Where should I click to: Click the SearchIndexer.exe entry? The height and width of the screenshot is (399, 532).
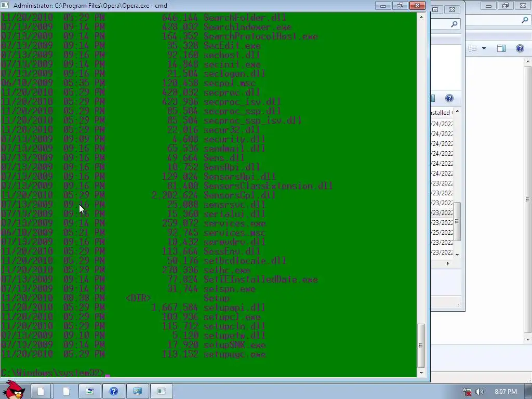(x=247, y=27)
